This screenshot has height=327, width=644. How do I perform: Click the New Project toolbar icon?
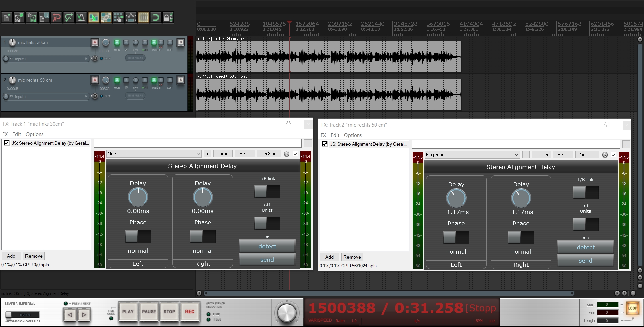(x=6, y=17)
